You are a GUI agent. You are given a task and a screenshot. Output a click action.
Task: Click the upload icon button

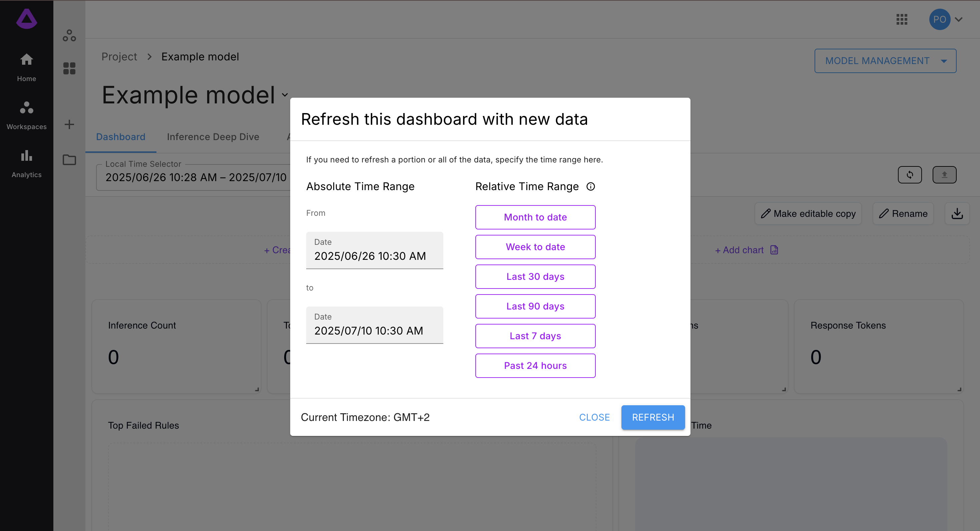click(x=945, y=174)
